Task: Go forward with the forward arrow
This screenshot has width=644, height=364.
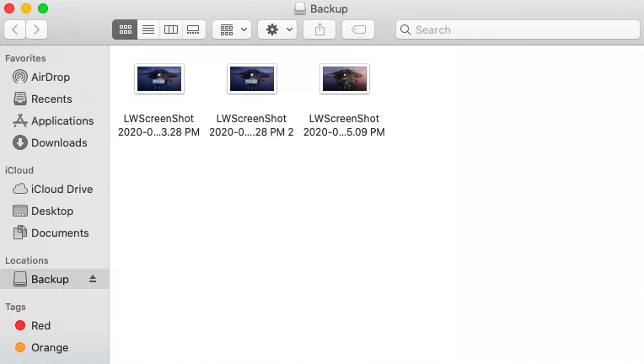Action: tap(36, 29)
